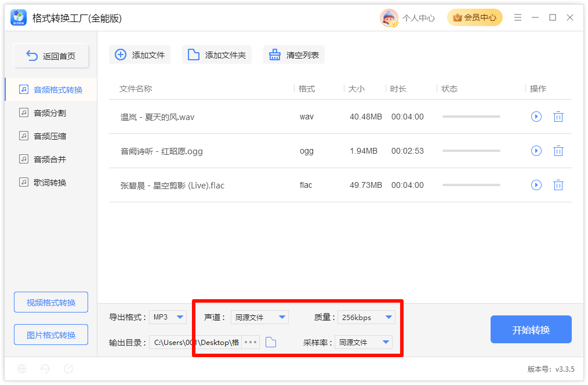Click the 状态 column header

pos(449,89)
